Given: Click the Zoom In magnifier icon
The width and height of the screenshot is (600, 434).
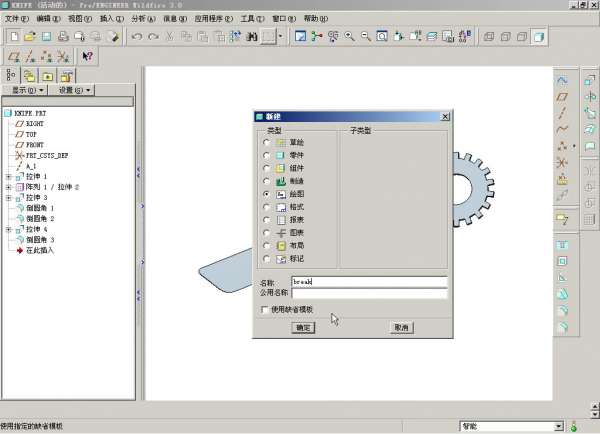Looking at the screenshot, I should click(349, 37).
